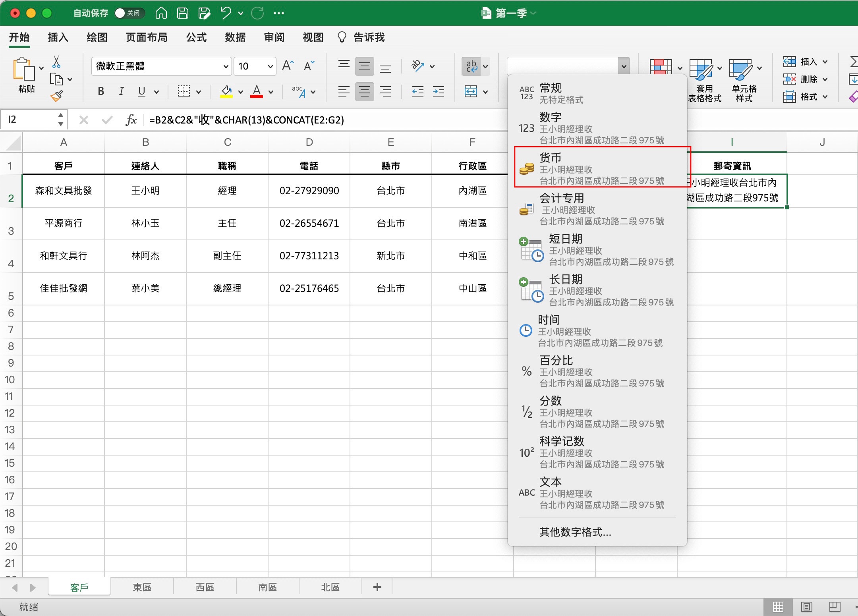Open the font name dropdown 微軟正黑體
Image resolution: width=858 pixels, height=616 pixels.
pos(161,66)
